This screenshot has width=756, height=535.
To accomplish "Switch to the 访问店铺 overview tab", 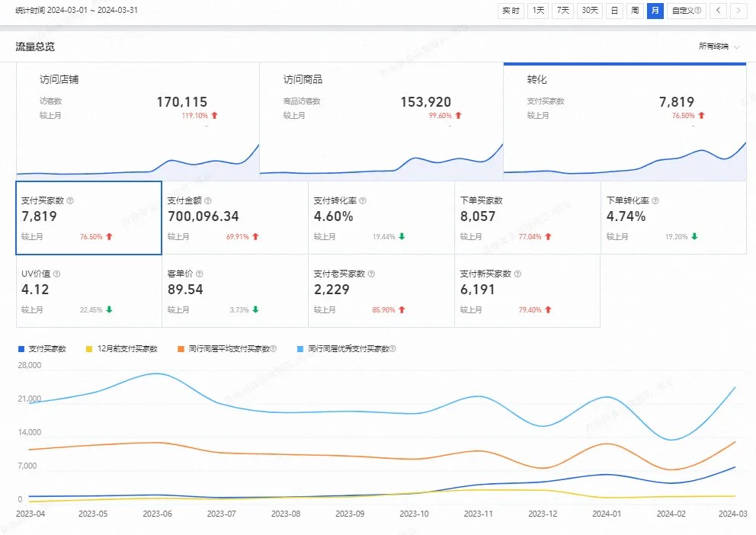I will point(137,122).
